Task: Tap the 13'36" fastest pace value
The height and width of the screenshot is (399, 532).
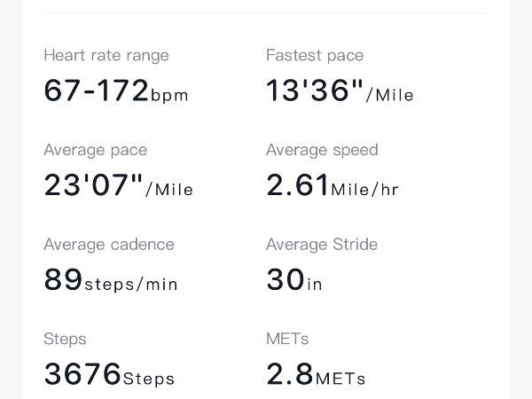Action: pyautogui.click(x=316, y=90)
